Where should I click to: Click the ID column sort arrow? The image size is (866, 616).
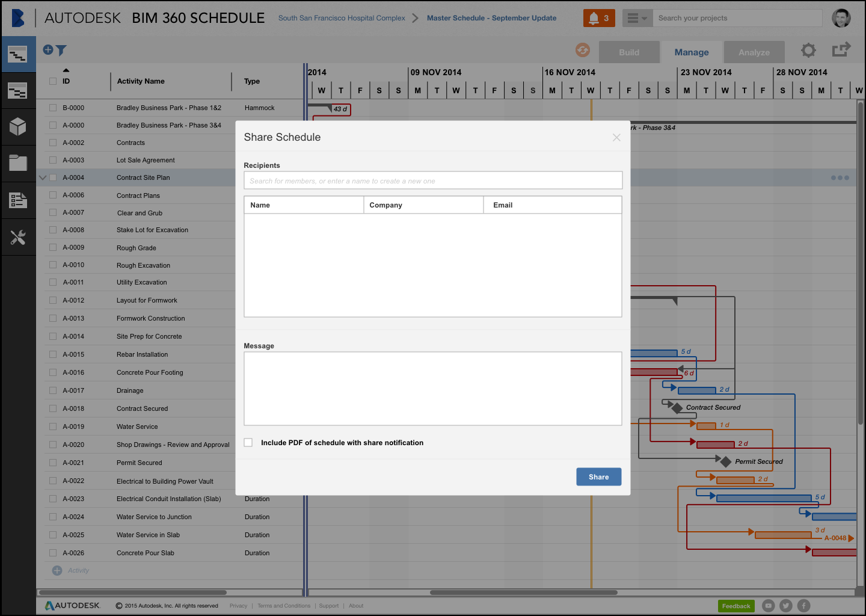tap(66, 70)
